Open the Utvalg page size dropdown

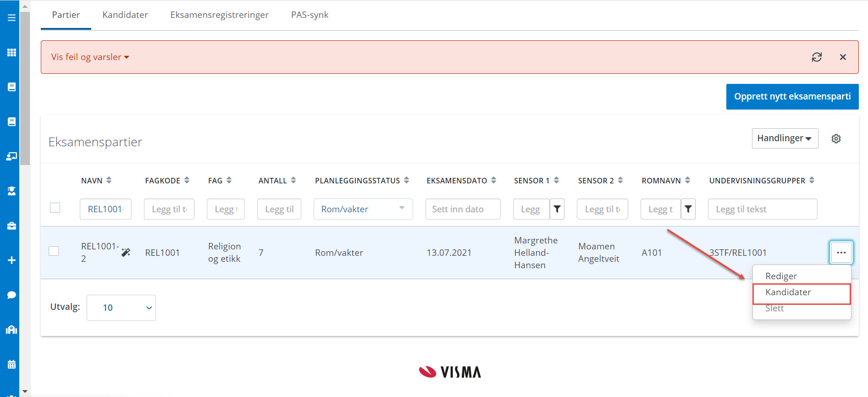(x=121, y=308)
